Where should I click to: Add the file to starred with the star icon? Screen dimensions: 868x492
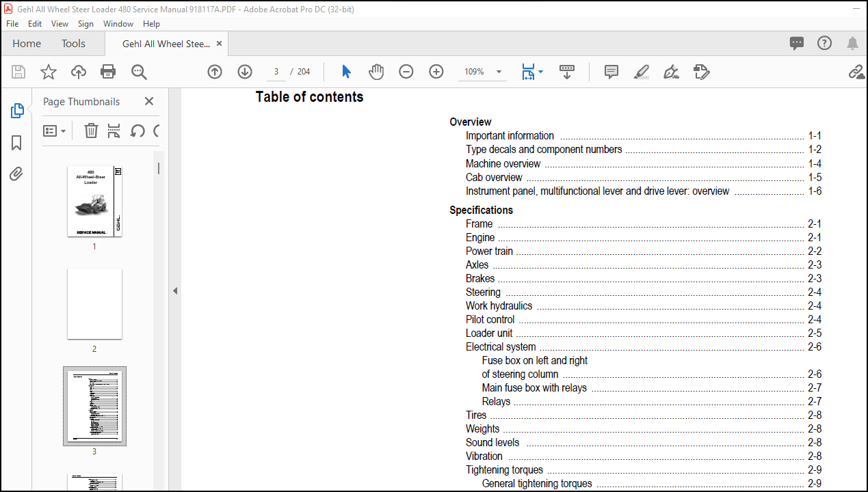pyautogui.click(x=49, y=72)
